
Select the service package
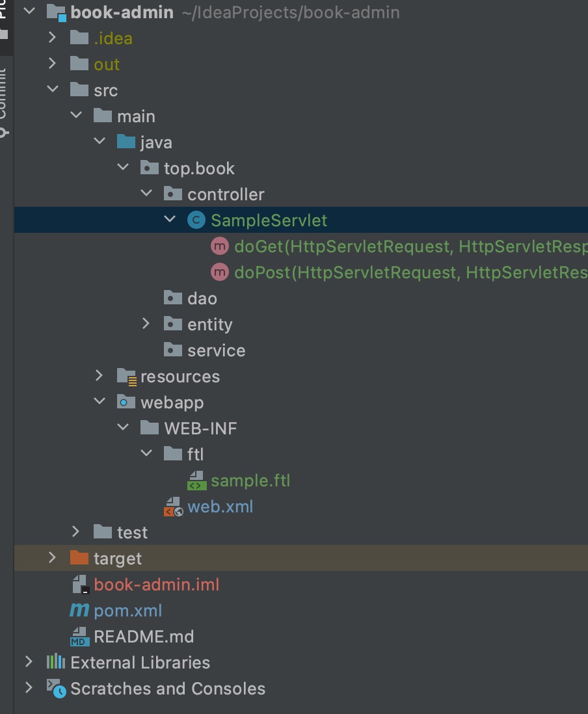[216, 350]
